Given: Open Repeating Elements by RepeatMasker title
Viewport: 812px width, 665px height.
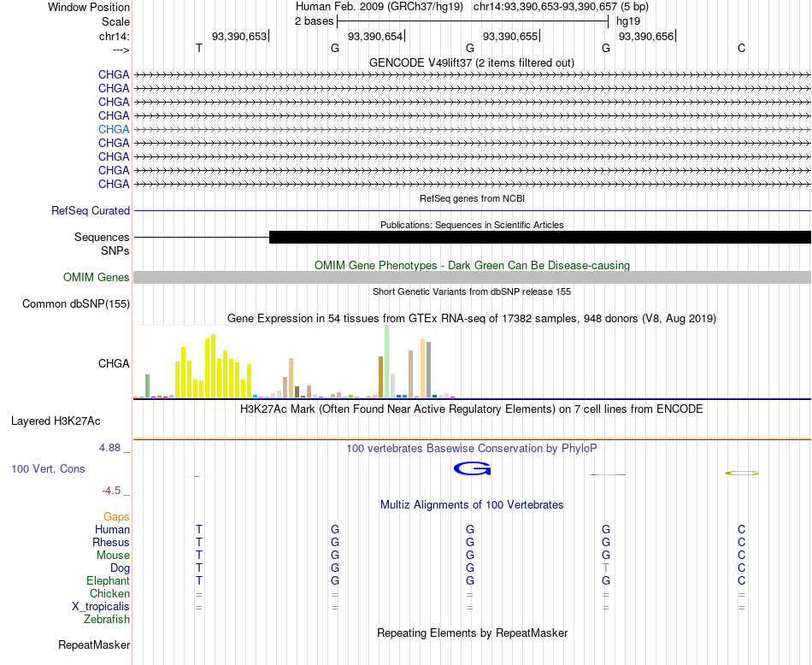Looking at the screenshot, I should (472, 633).
